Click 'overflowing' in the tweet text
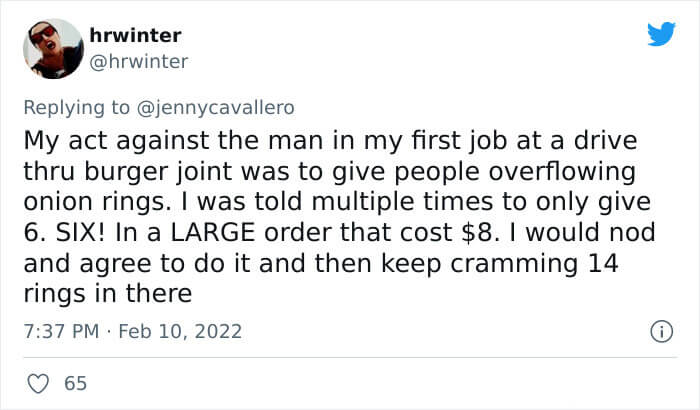 coord(562,172)
